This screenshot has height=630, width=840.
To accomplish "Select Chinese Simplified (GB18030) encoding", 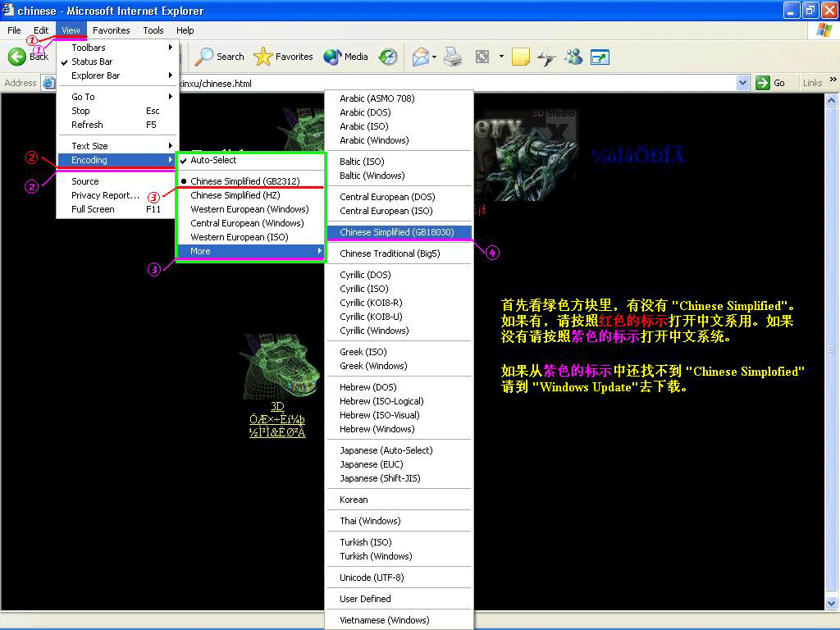I will pyautogui.click(x=399, y=232).
